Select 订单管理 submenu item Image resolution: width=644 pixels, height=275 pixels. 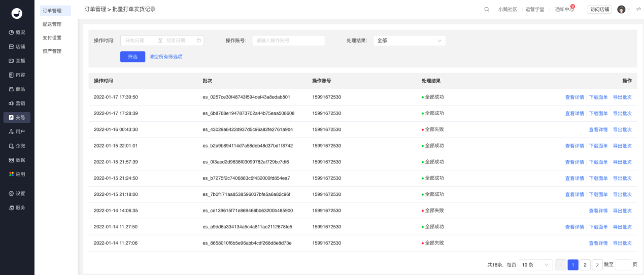tap(55, 11)
